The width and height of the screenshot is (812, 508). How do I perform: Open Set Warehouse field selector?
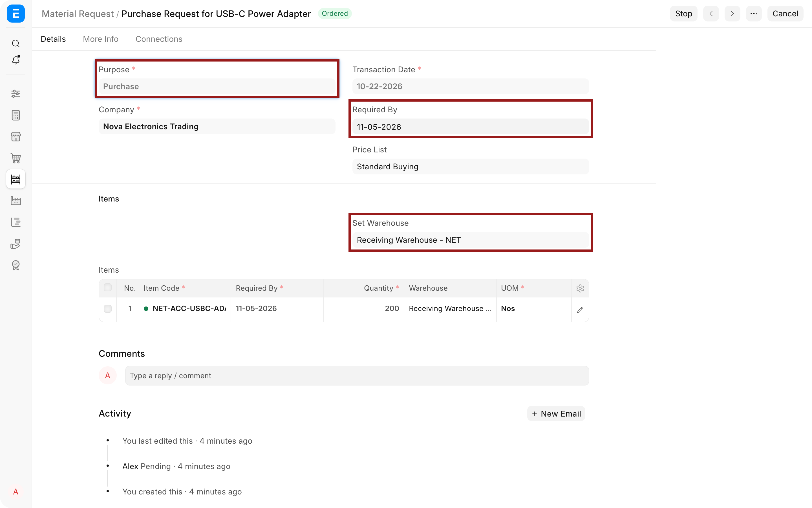click(x=470, y=240)
